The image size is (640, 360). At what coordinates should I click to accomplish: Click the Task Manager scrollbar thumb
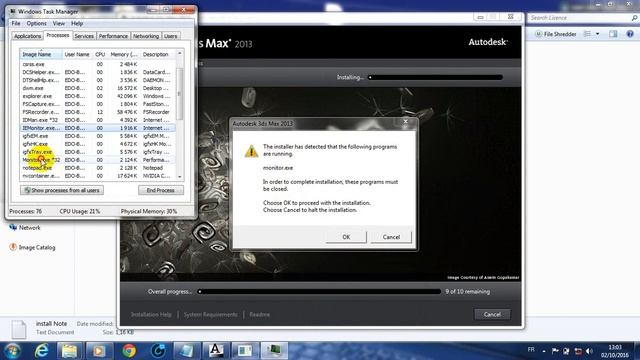coord(180,94)
